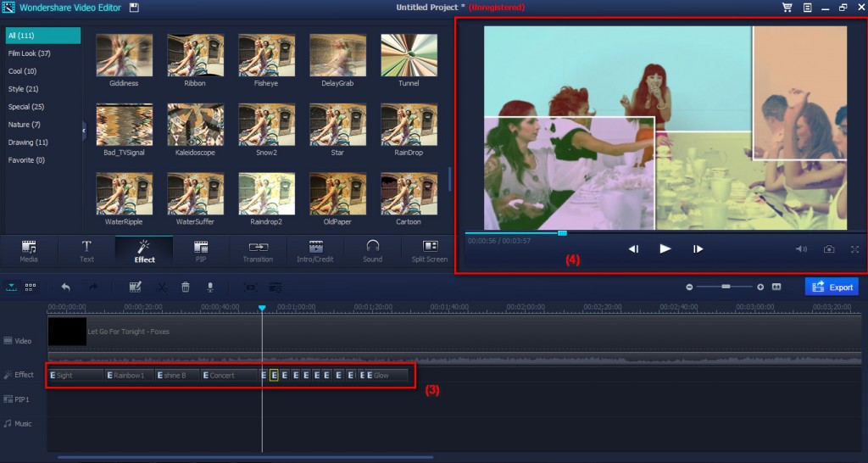Fit the timeline to window icon
868x463 pixels.
point(776,287)
